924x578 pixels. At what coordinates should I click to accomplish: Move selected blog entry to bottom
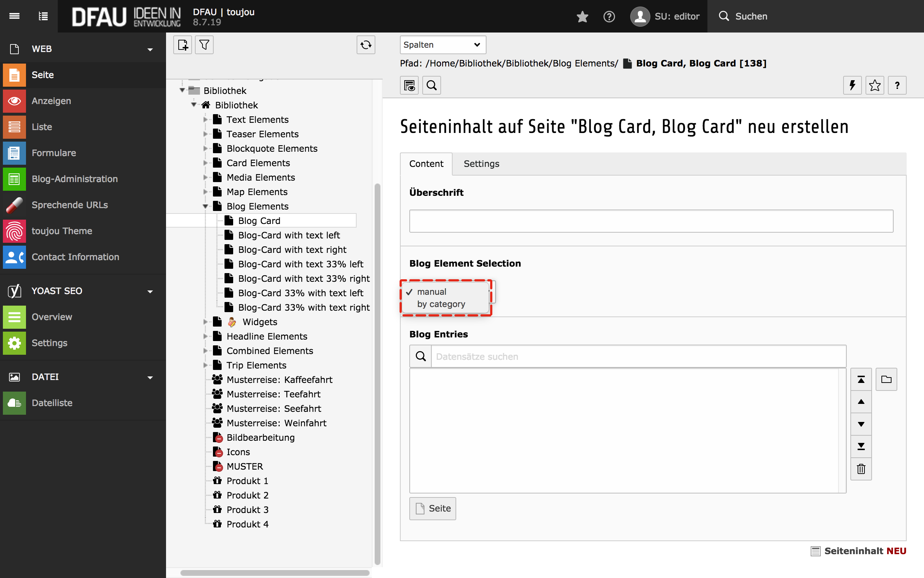point(861,447)
